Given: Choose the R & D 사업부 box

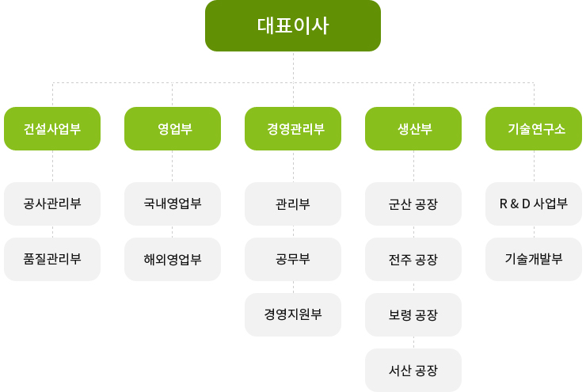Looking at the screenshot, I should click(x=534, y=204).
